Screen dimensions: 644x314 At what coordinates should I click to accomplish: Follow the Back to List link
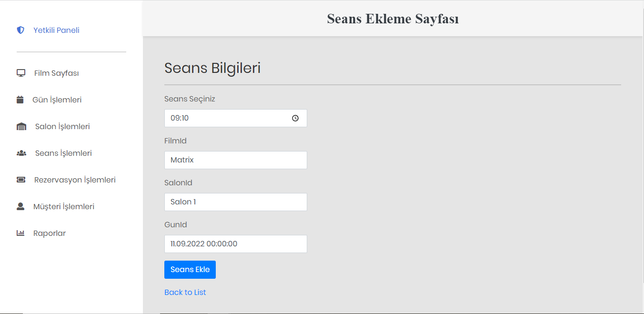tap(185, 292)
